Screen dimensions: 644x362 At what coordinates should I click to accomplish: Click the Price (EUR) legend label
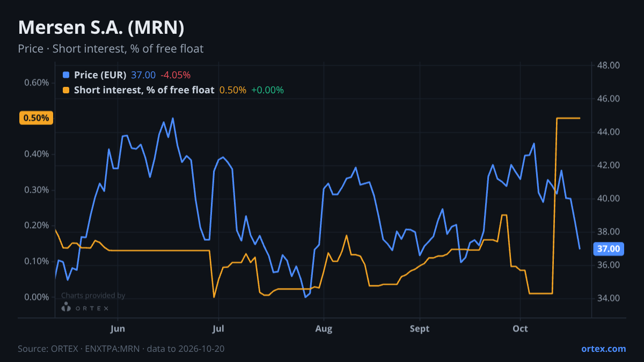pyautogui.click(x=100, y=75)
